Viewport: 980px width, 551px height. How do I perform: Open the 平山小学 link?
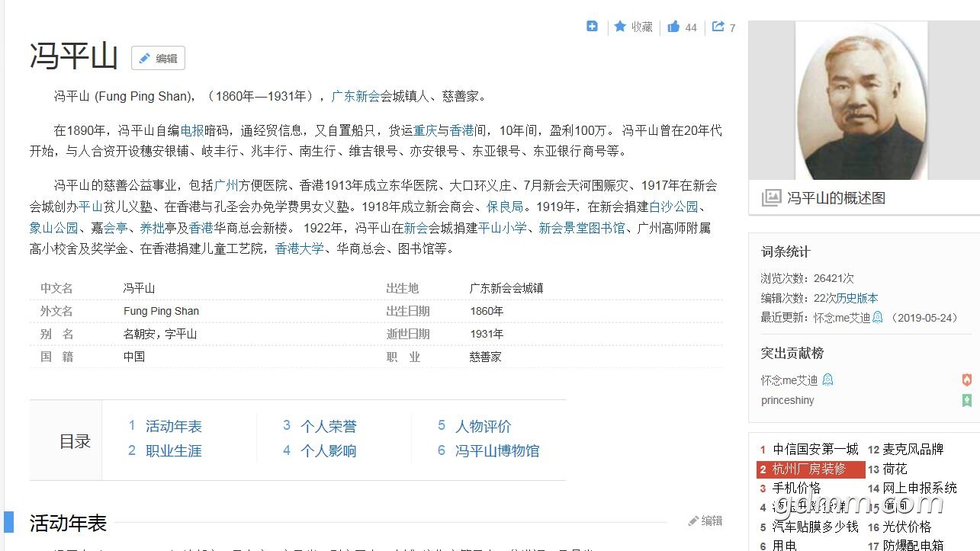click(502, 228)
